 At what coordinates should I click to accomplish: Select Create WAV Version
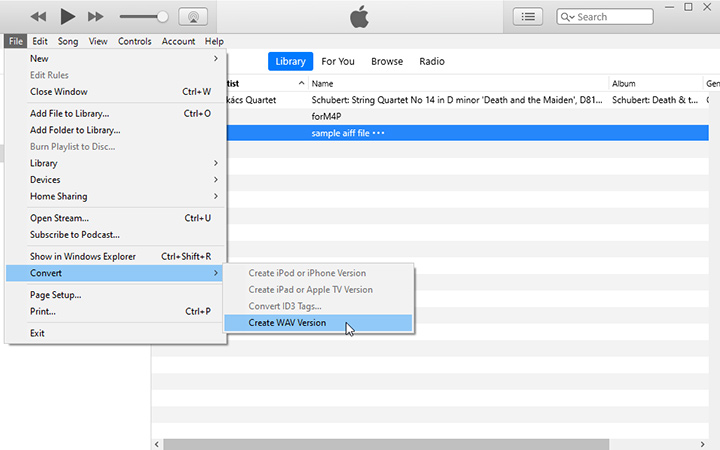tap(287, 323)
